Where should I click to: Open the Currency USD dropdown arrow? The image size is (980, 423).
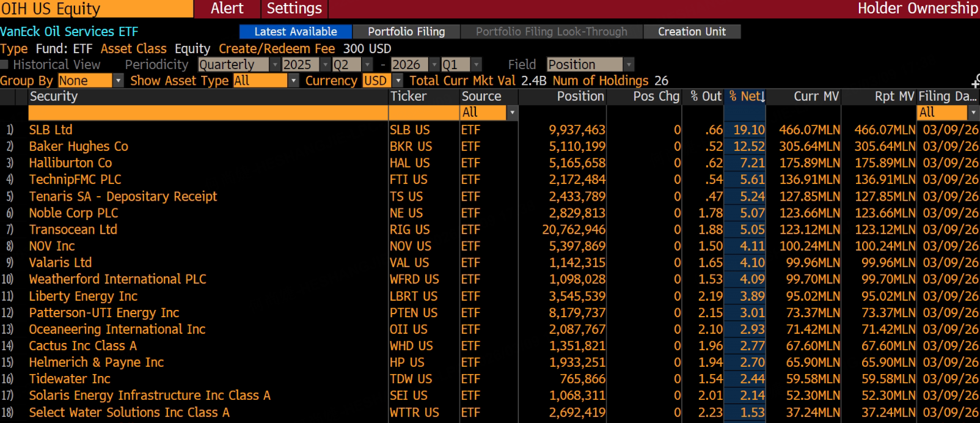click(x=398, y=81)
